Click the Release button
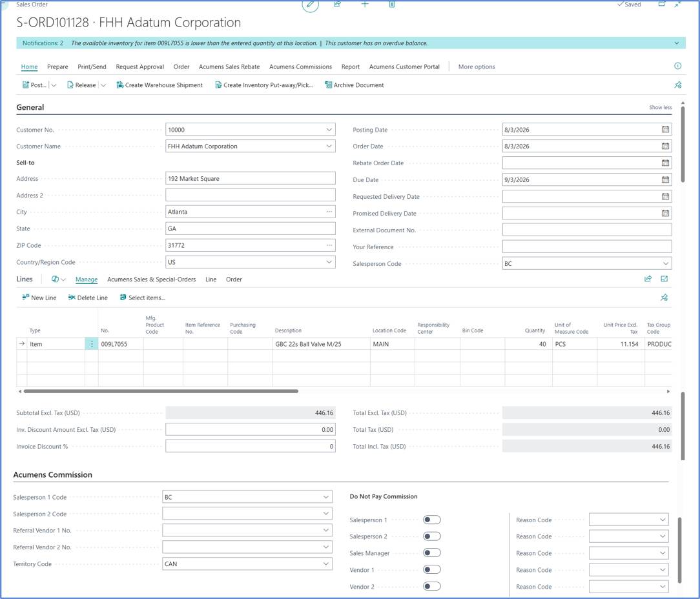The width and height of the screenshot is (700, 599). (x=82, y=85)
